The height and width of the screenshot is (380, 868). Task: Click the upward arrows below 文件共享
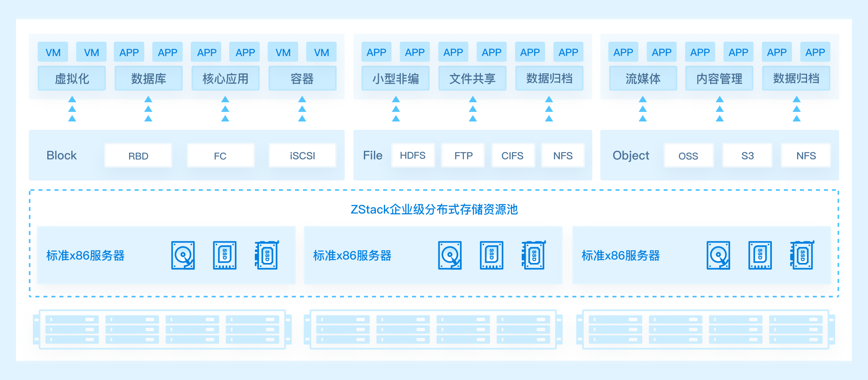pyautogui.click(x=473, y=109)
